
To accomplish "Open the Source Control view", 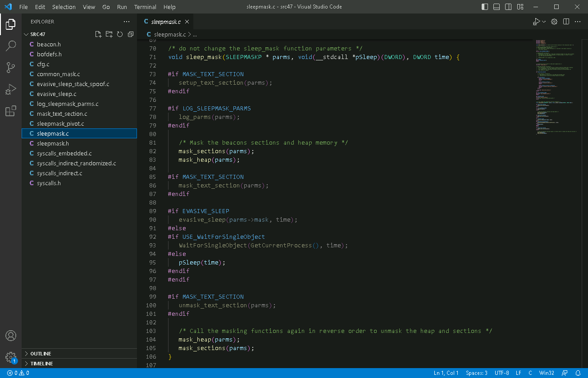I will (x=11, y=68).
